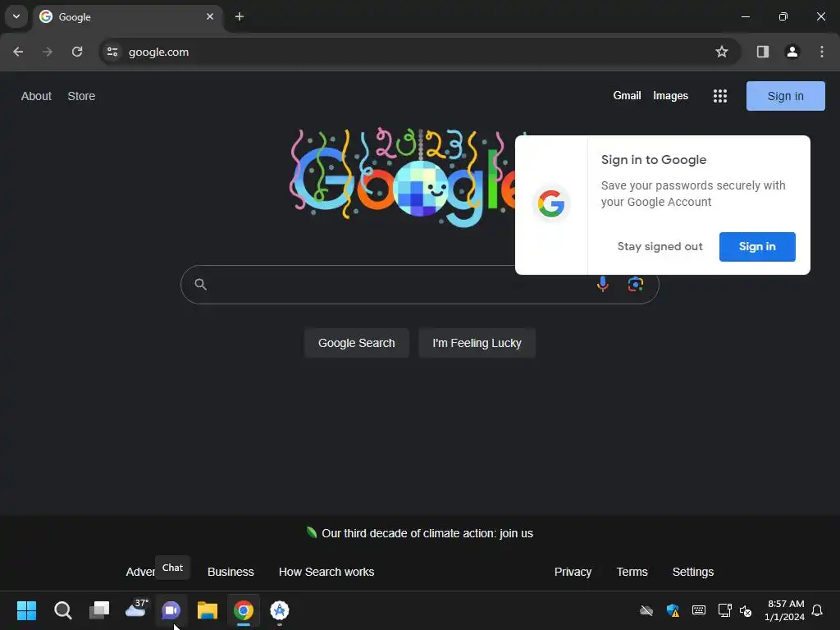Open a new tab with plus button
This screenshot has height=630, width=840.
click(240, 16)
